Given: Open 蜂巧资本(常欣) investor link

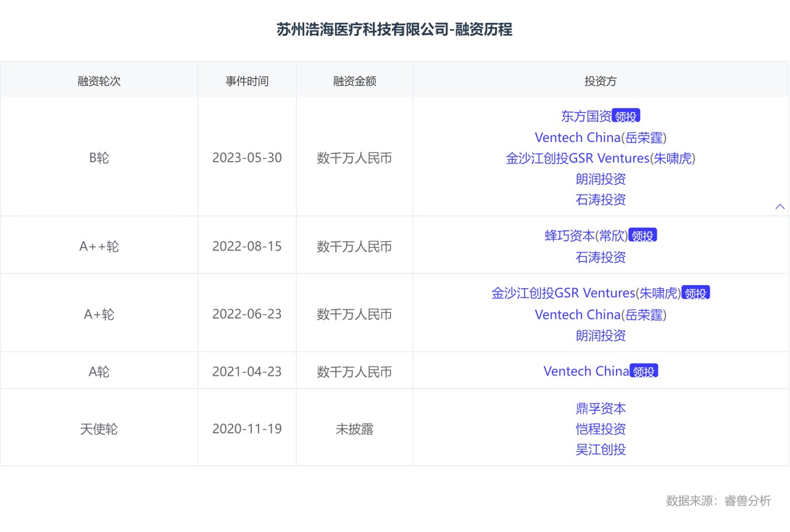Looking at the screenshot, I should 586,236.
